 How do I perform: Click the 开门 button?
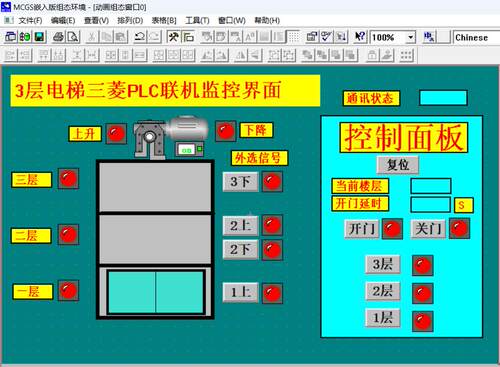pyautogui.click(x=362, y=229)
